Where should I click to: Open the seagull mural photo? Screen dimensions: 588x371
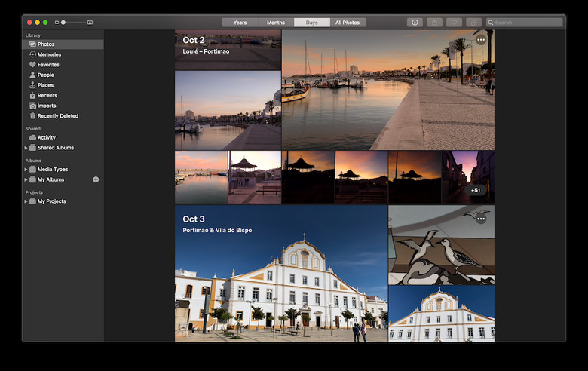tap(441, 245)
